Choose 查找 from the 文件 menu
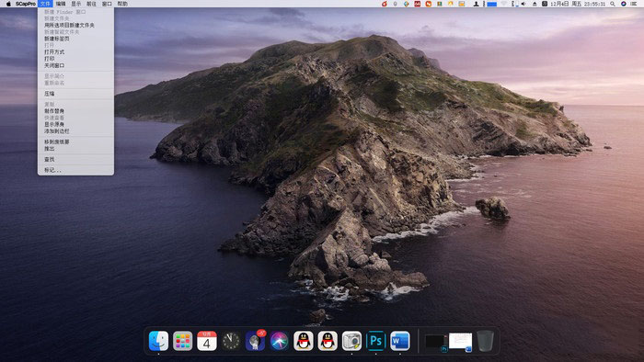 click(x=75, y=159)
